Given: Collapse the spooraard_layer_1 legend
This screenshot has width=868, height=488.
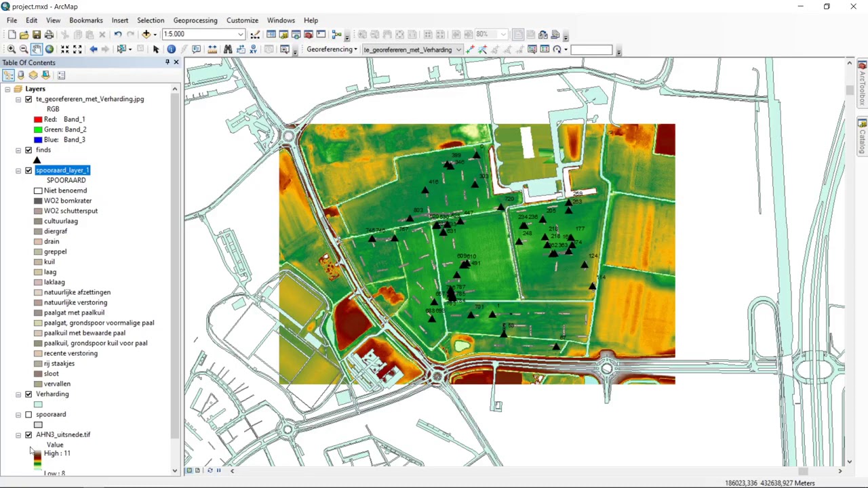Looking at the screenshot, I should (18, 170).
